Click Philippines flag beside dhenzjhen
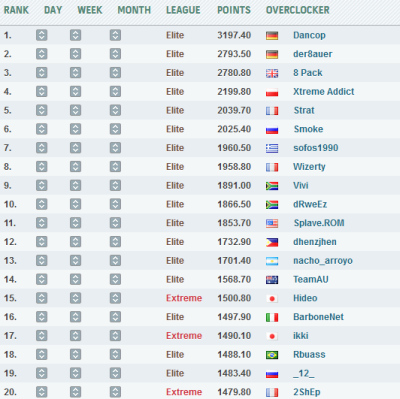 coord(272,242)
